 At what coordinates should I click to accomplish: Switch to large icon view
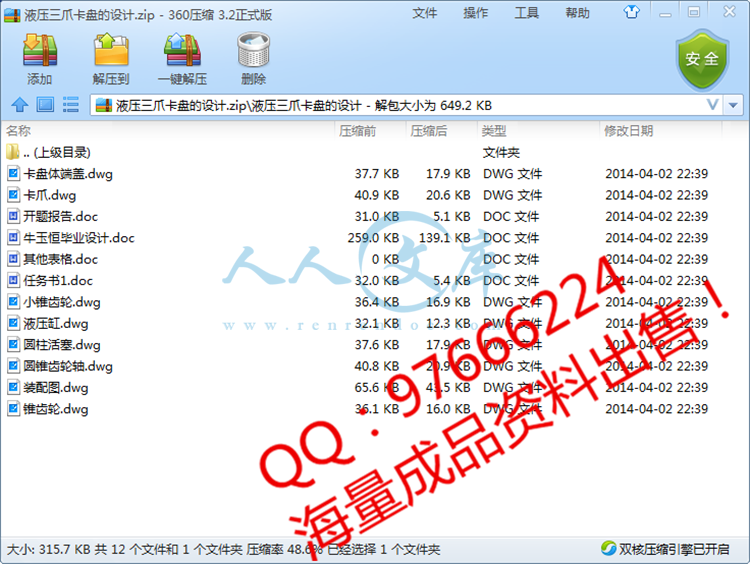click(45, 104)
